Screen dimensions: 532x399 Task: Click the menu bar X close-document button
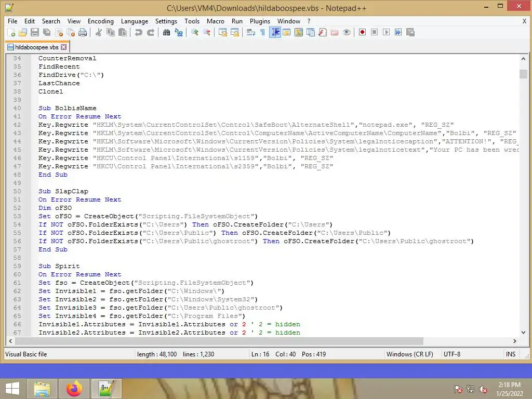(524, 21)
